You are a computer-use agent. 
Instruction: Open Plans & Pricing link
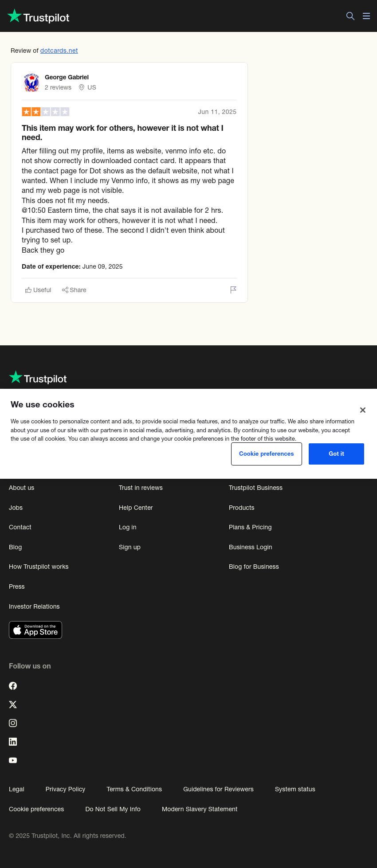250,527
